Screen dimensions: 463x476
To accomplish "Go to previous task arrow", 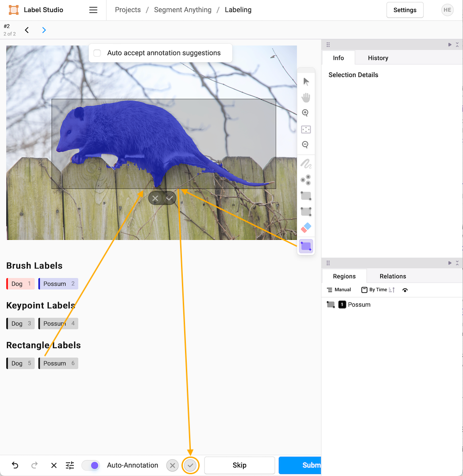I will (x=27, y=30).
